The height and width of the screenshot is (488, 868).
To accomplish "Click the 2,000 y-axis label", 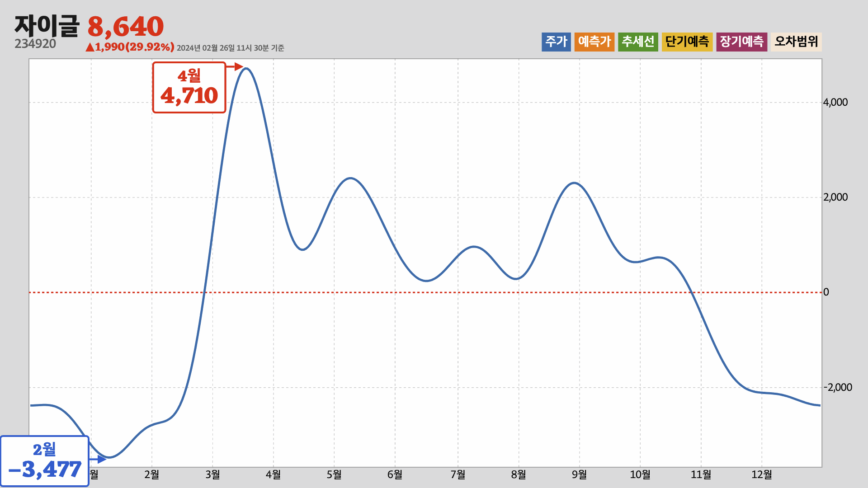I will coord(835,197).
